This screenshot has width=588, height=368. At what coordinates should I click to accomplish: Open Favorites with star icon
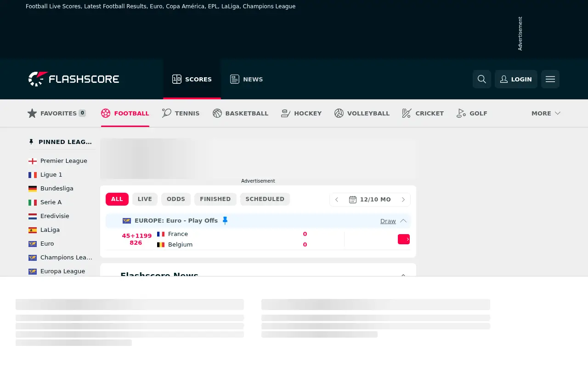(57, 113)
